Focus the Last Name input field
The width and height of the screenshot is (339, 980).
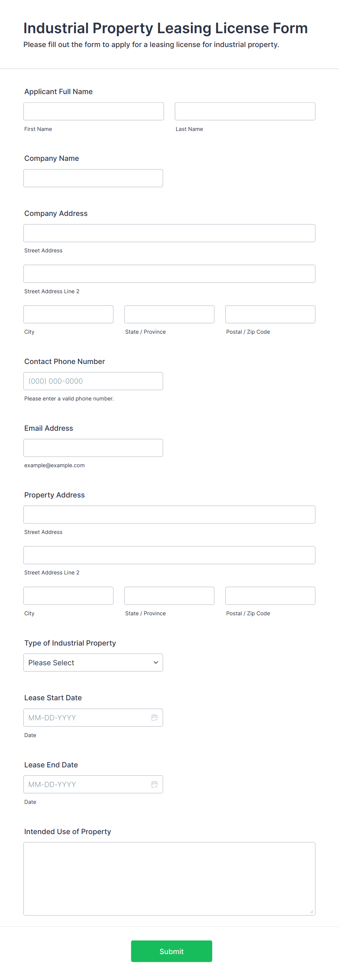point(245,112)
